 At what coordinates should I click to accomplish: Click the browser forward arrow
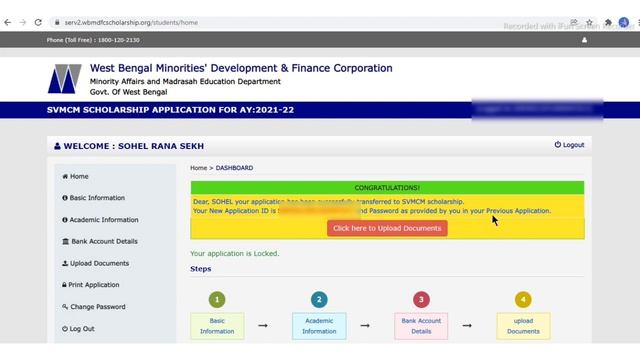(x=23, y=22)
